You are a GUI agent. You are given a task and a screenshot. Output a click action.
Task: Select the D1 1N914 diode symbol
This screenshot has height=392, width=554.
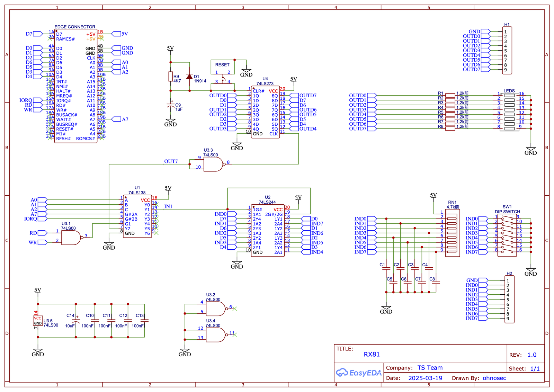pos(189,77)
